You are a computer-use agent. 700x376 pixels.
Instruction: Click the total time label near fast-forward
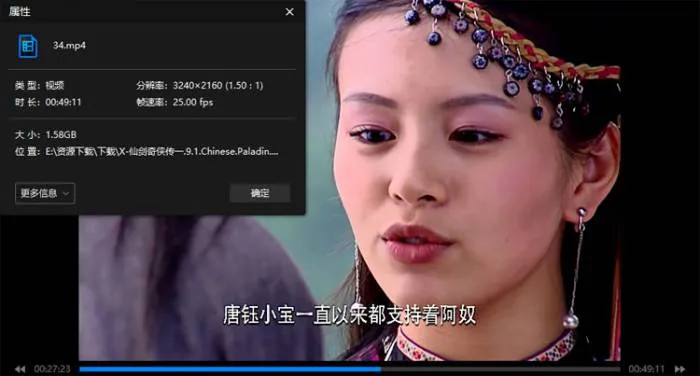pyautogui.click(x=646, y=369)
